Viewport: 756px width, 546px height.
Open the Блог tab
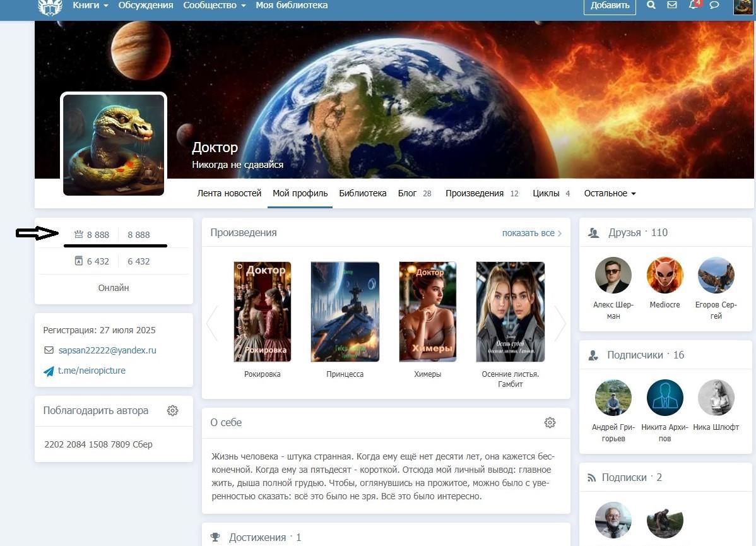coord(414,193)
